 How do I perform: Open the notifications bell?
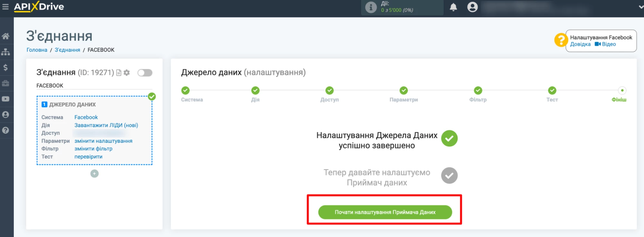[x=453, y=7]
